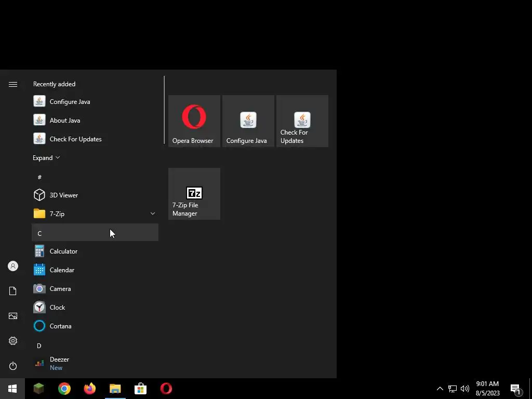532x399 pixels.
Task: Open Documents from the Start sidebar
Action: tap(13, 291)
